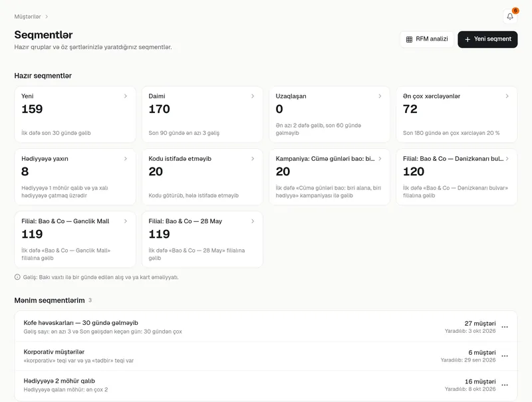The image size is (532, 402).
Task: Select the Korporativ müştərilər segment row
Action: [x=266, y=356]
